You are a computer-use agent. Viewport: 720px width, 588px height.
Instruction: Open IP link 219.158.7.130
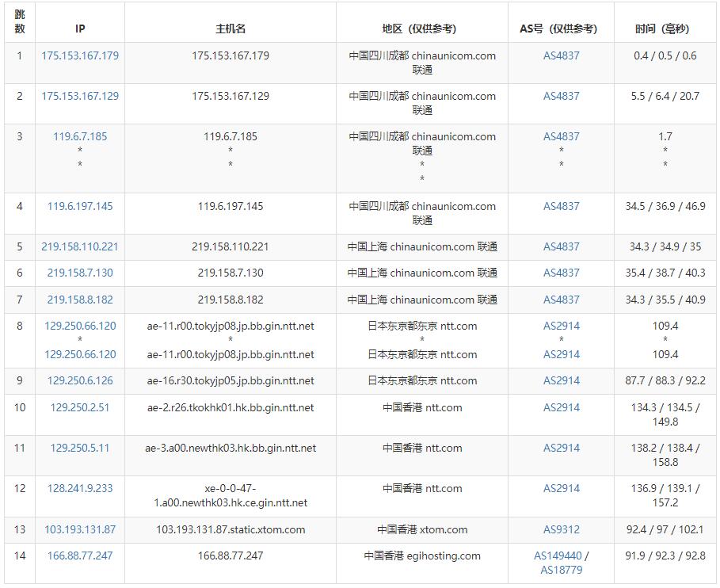point(80,273)
